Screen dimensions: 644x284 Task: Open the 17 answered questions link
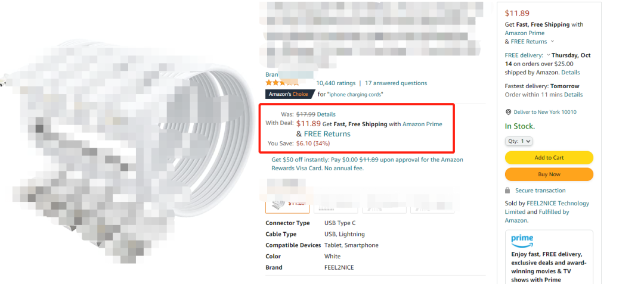tap(396, 83)
